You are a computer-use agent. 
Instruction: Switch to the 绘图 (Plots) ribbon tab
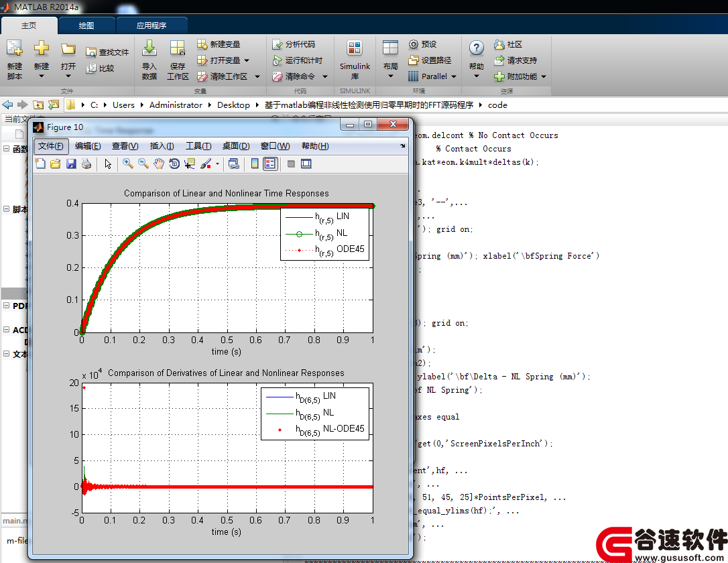coord(86,25)
